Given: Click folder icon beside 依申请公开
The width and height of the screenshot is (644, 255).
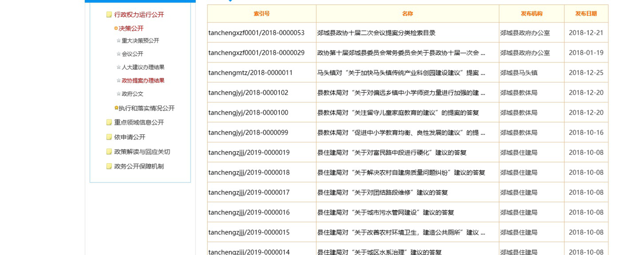Looking at the screenshot, I should 109,137.
